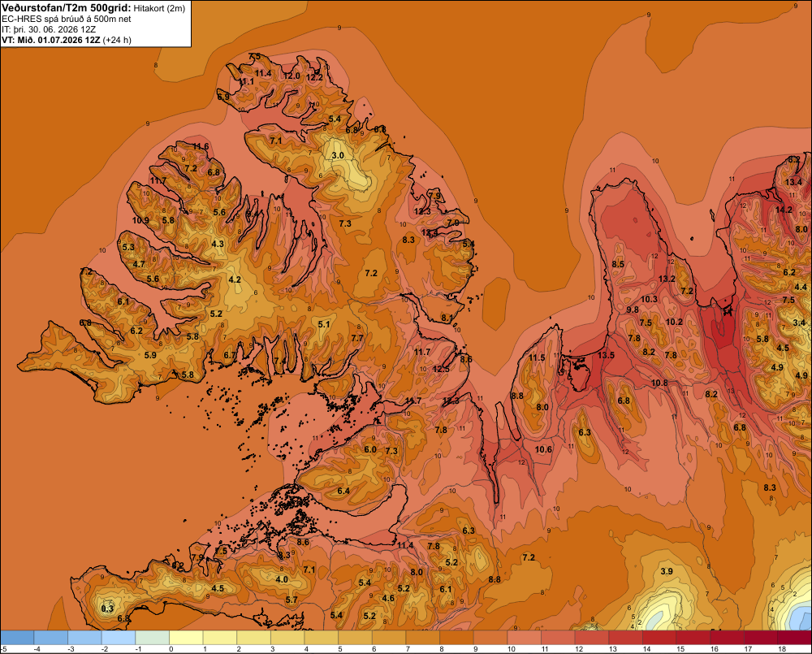Image resolution: width=812 pixels, height=654 pixels.
Task: Select the 6.4 temperature reading
Action: click(343, 491)
